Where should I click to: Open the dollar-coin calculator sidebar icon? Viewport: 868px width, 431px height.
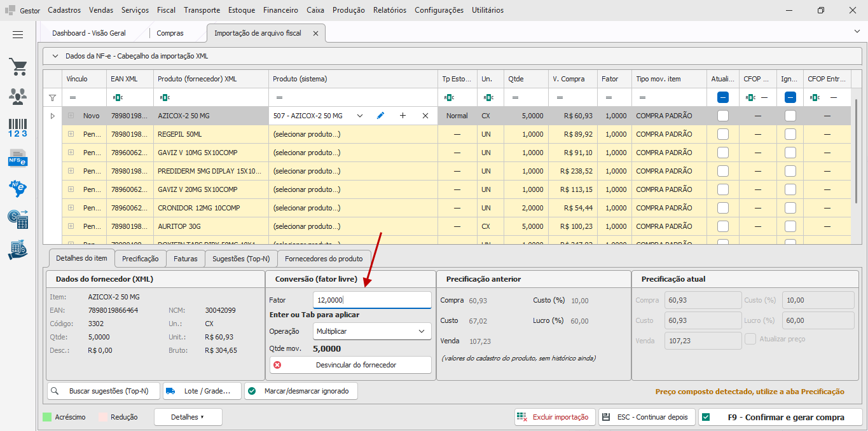(x=18, y=219)
